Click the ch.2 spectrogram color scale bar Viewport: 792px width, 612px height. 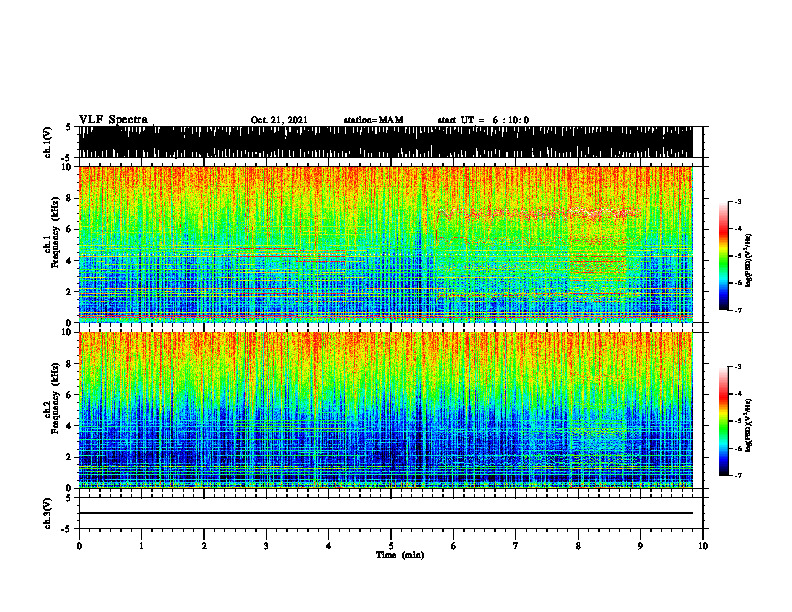[x=723, y=421]
